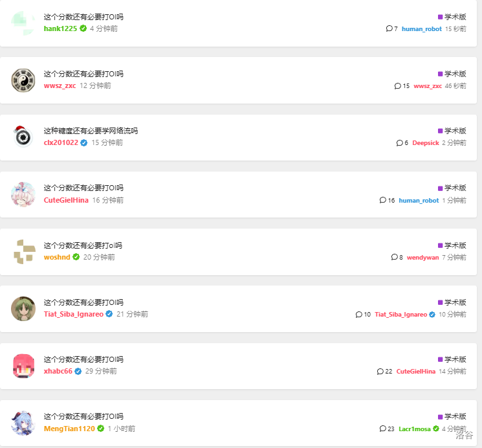Click the 学术版 tag on xhabc66's post

455,359
